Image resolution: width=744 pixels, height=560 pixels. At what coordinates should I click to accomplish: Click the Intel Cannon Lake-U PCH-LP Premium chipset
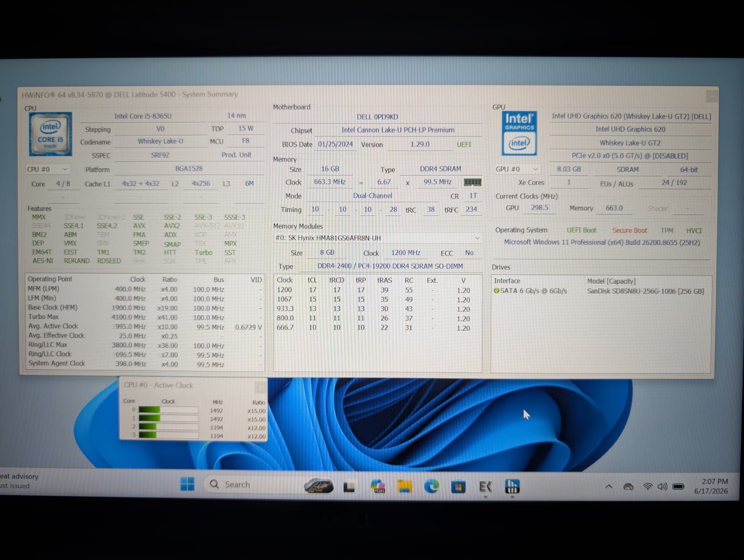[398, 130]
